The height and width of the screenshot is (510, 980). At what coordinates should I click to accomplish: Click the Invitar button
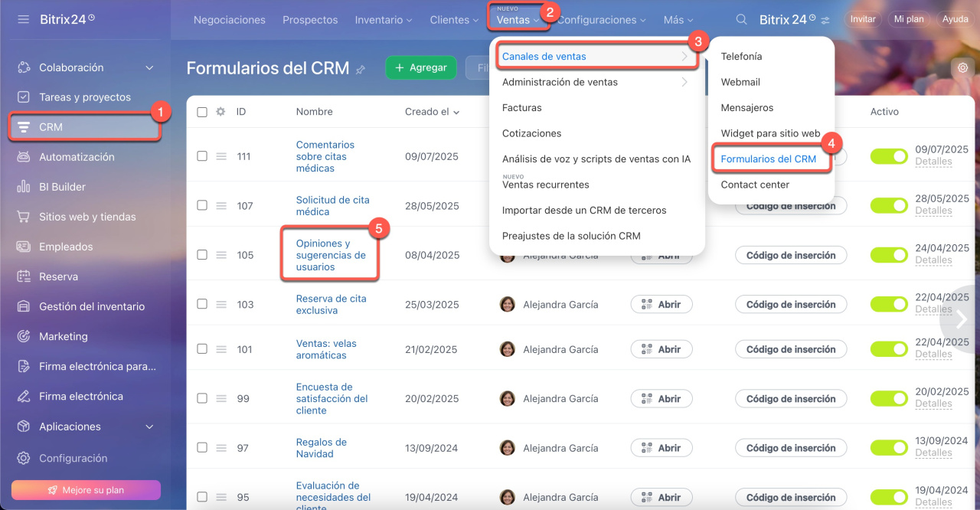863,19
